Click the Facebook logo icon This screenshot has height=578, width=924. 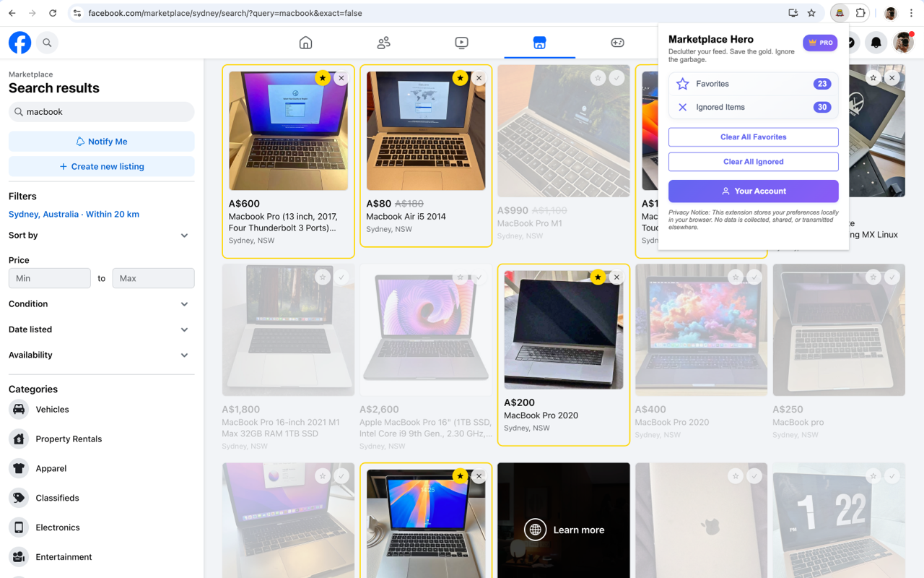(20, 43)
